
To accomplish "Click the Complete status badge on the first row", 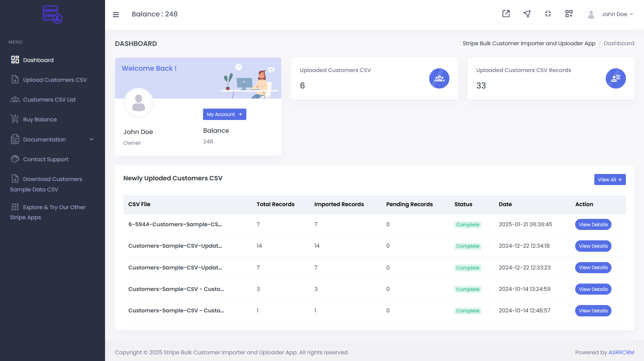I will [467, 224].
